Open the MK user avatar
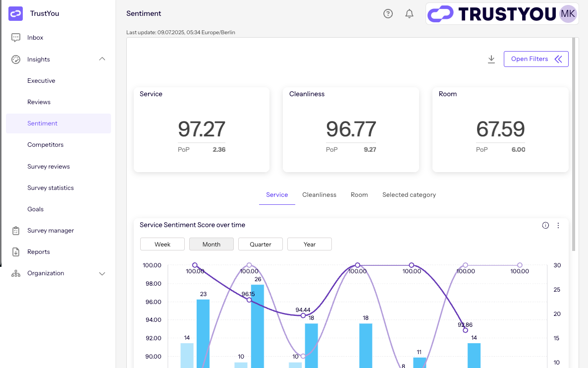588x368 pixels. coord(568,14)
